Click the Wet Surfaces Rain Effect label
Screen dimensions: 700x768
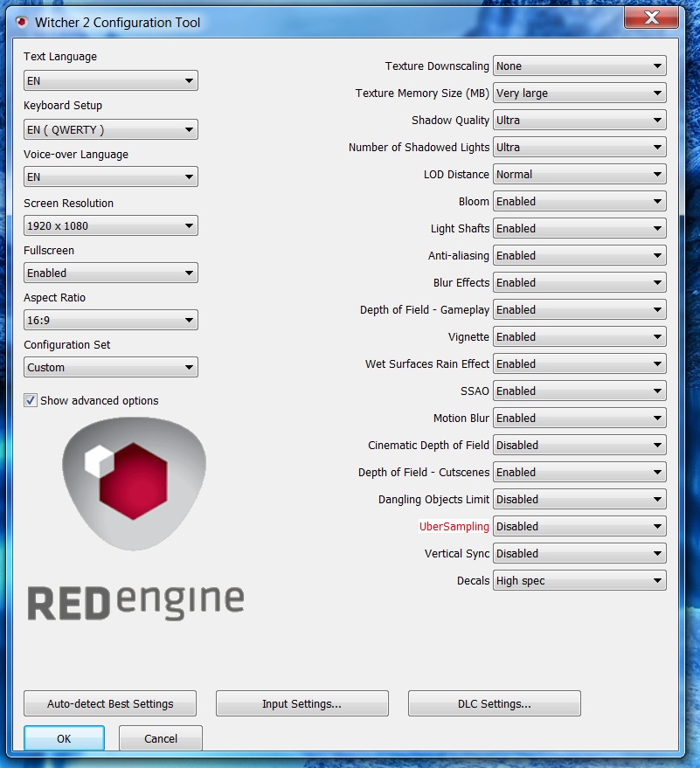tap(427, 364)
